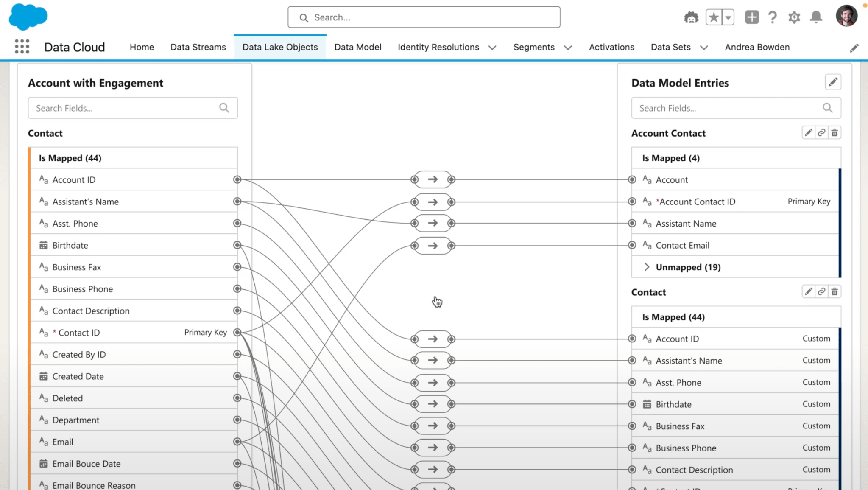View notifications via the bell icon
The width and height of the screenshot is (868, 490).
coord(815,17)
